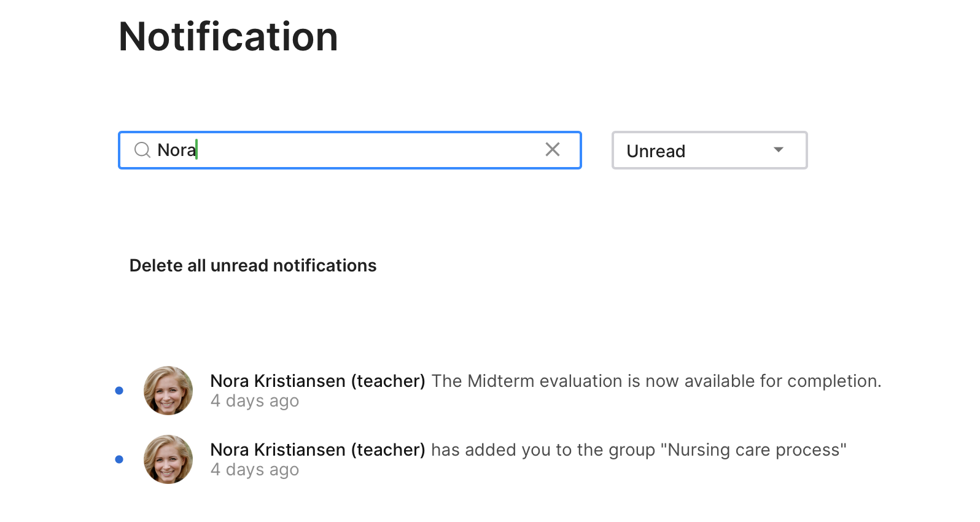Screen dimensions: 980x522
Task: Clear the search field with the X
Action: click(553, 149)
